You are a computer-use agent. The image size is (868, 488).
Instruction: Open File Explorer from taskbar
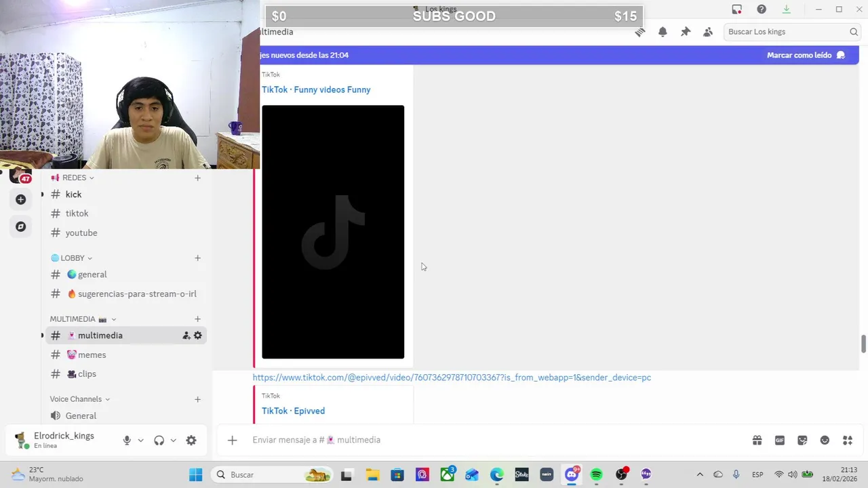[372, 474]
